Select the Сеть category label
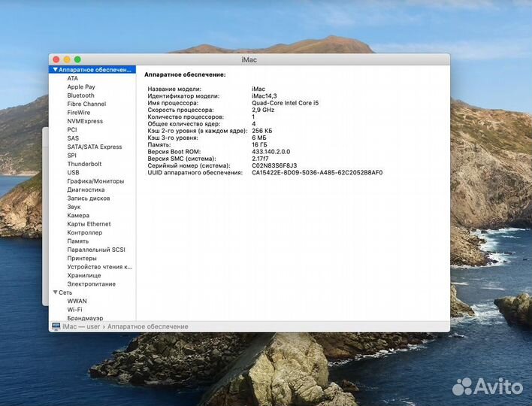Image resolution: width=532 pixels, height=406 pixels. point(65,292)
